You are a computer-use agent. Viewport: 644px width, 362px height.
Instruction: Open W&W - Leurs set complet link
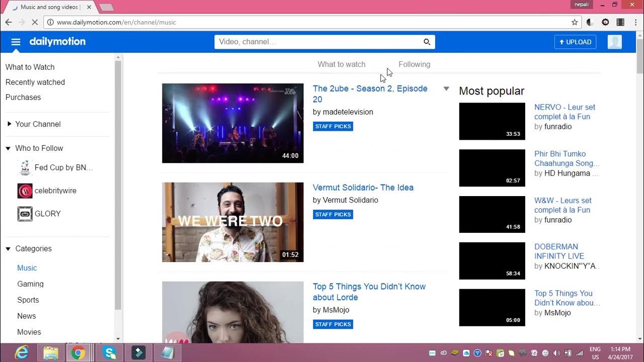click(562, 205)
